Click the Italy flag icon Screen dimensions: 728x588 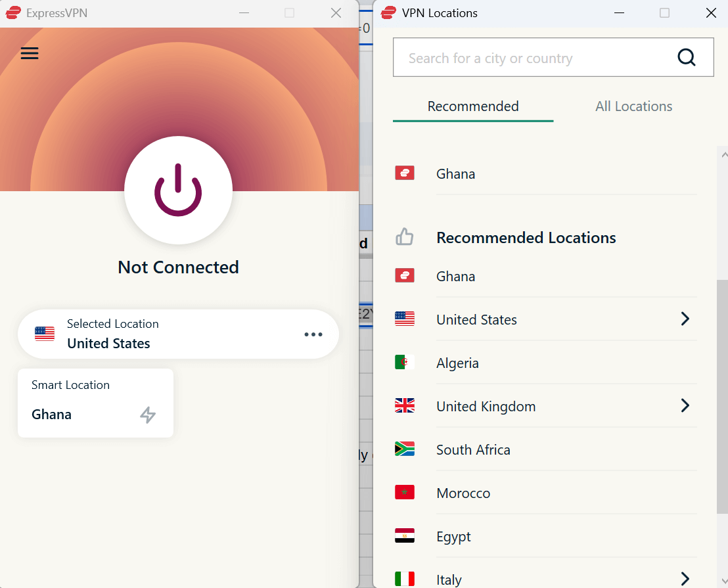pos(404,579)
